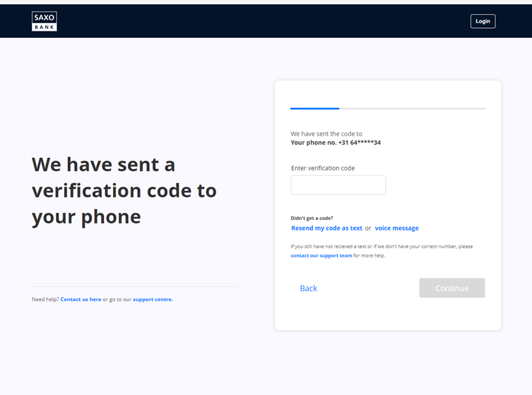Click the blue filled part of the progress bar
The height and width of the screenshot is (395, 532).
click(314, 108)
